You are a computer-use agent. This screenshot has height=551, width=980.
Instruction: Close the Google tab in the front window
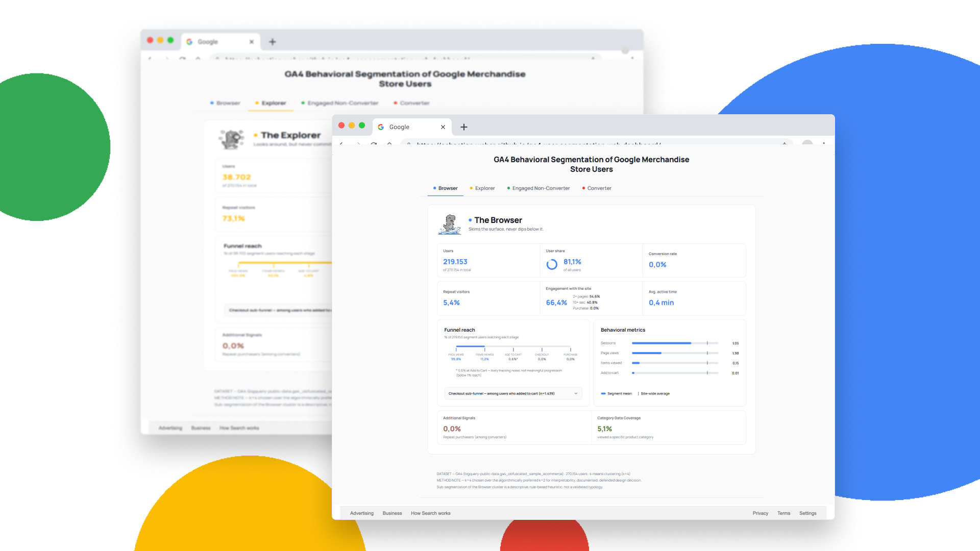(443, 127)
